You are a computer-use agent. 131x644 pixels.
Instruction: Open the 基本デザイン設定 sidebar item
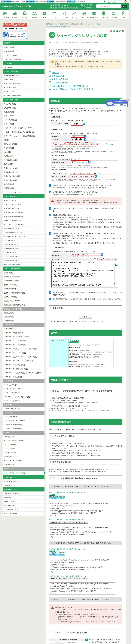point(23,200)
